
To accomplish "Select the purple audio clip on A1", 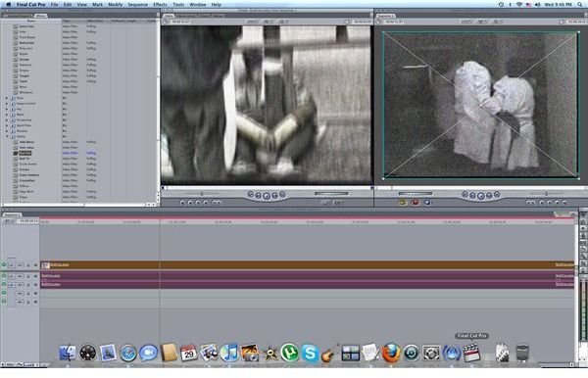I will pyautogui.click(x=307, y=276).
